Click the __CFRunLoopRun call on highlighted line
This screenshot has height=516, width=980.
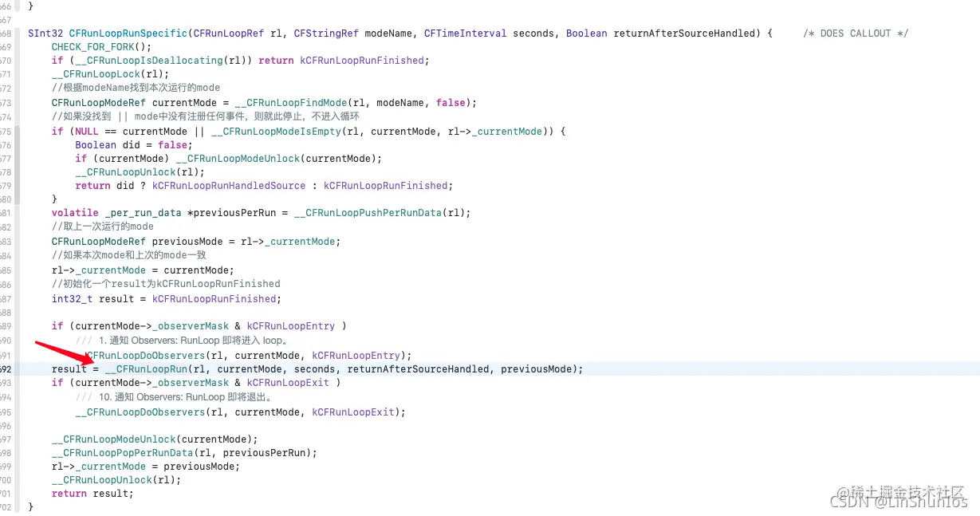[x=146, y=369]
